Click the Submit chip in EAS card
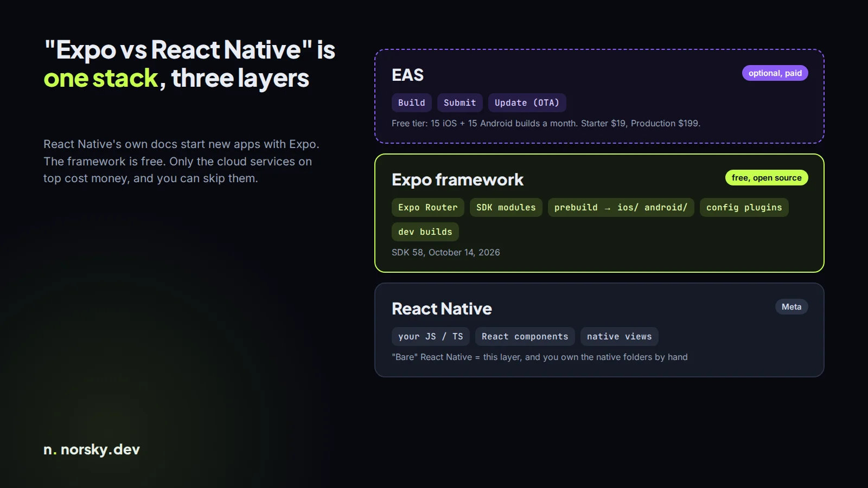 point(459,103)
